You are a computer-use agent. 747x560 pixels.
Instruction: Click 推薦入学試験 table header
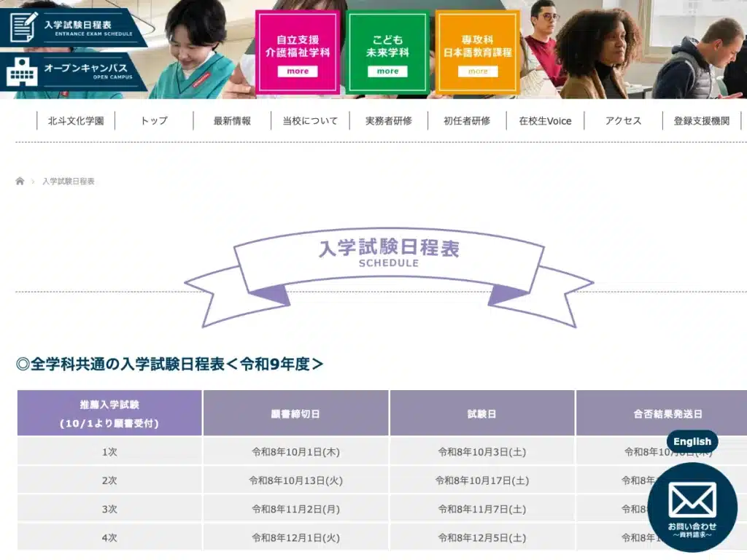pyautogui.click(x=109, y=413)
